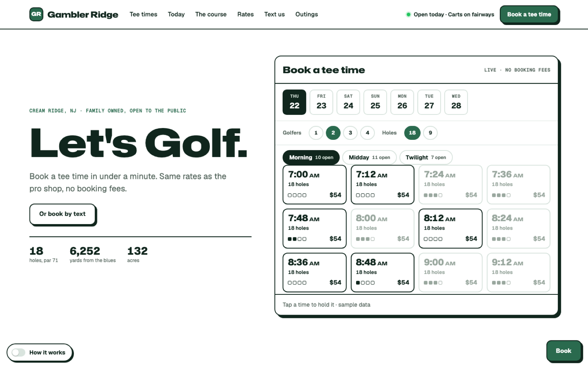The image size is (588, 368).
Task: Select 3 golfers
Action: pos(350,133)
